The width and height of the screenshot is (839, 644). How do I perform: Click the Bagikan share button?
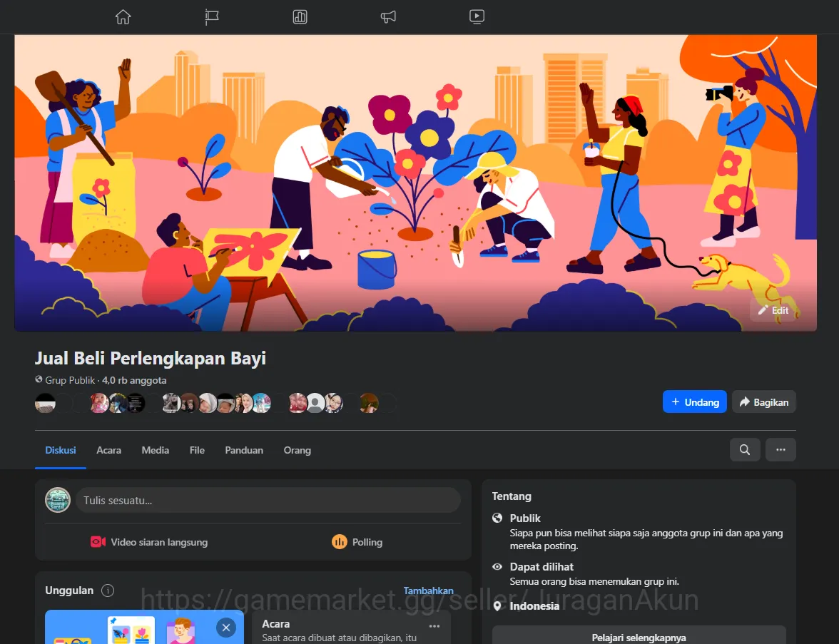point(763,402)
